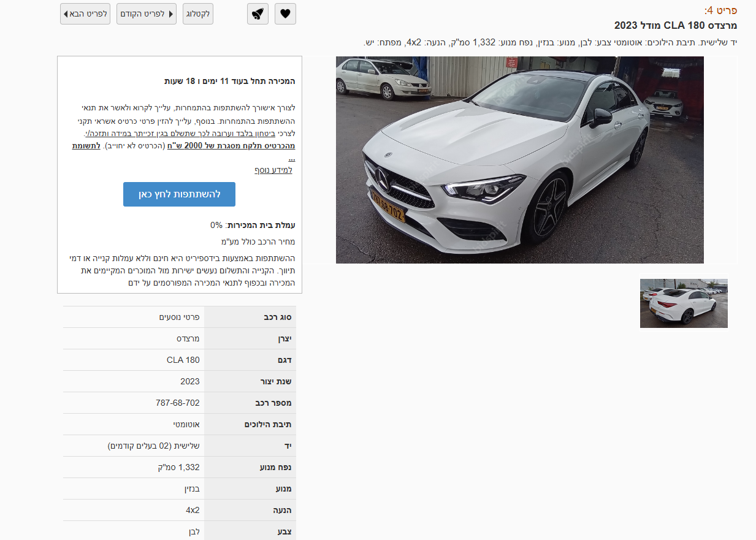Click the מספר רכב row label
The image size is (756, 540).
[x=273, y=403]
